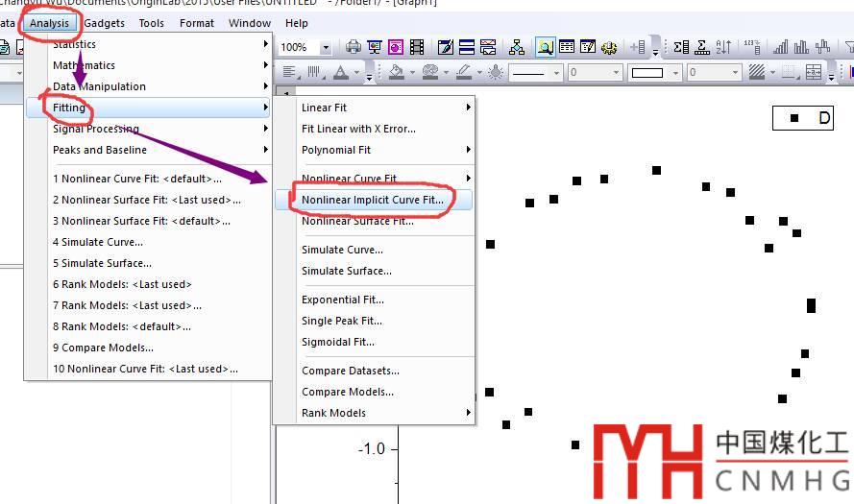Open the Code Builder gears icon

[x=609, y=47]
